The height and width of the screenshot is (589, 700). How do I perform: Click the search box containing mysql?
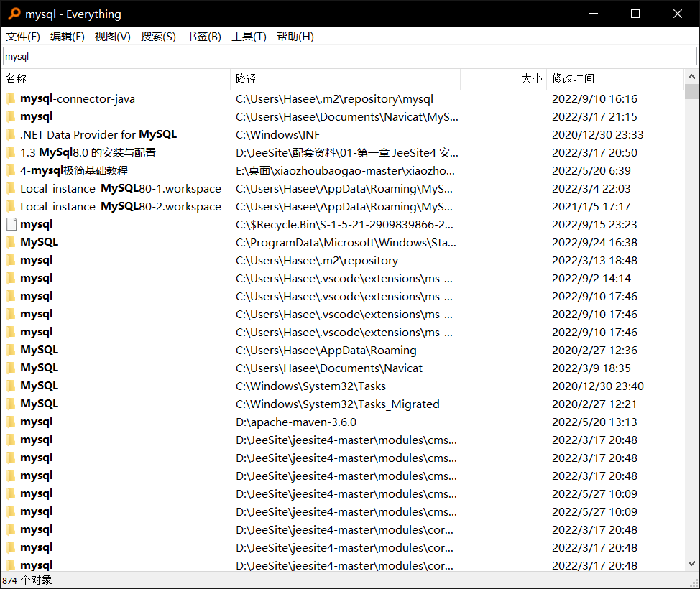[x=349, y=56]
